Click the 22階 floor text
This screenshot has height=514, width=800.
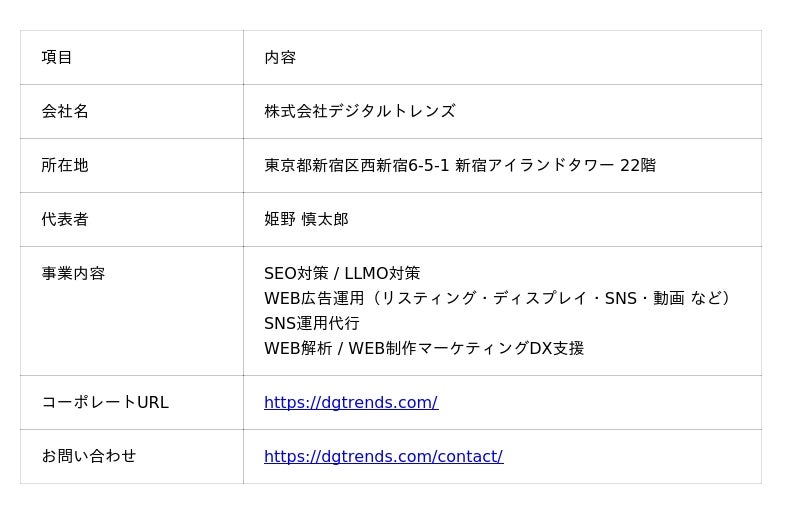638,165
